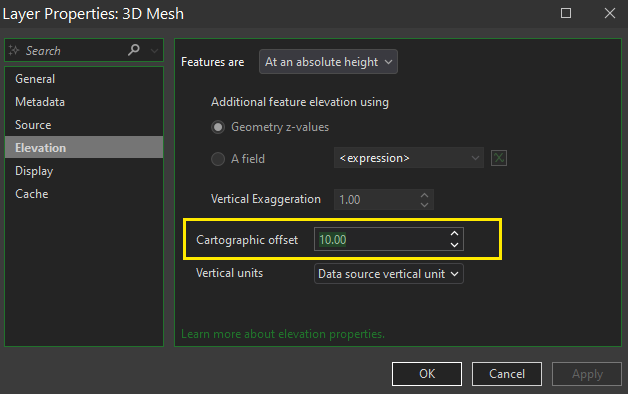Open the Metadata properties tab

click(x=84, y=102)
